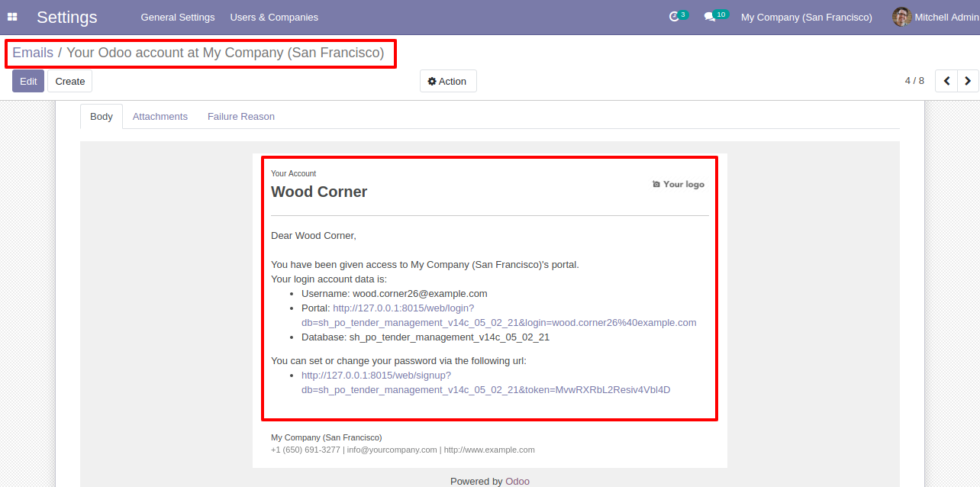Open the activities clock icon with badge 3
980x487 pixels.
(x=678, y=16)
